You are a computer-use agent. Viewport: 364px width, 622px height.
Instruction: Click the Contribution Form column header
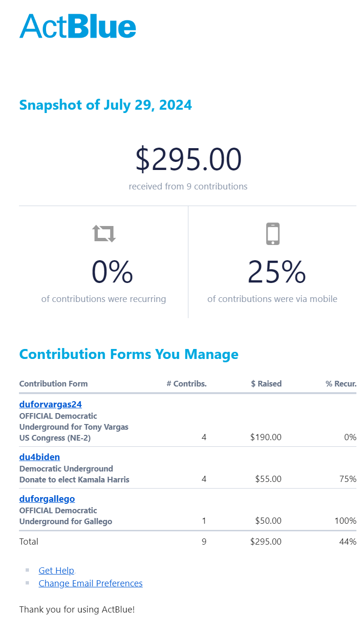tap(53, 384)
